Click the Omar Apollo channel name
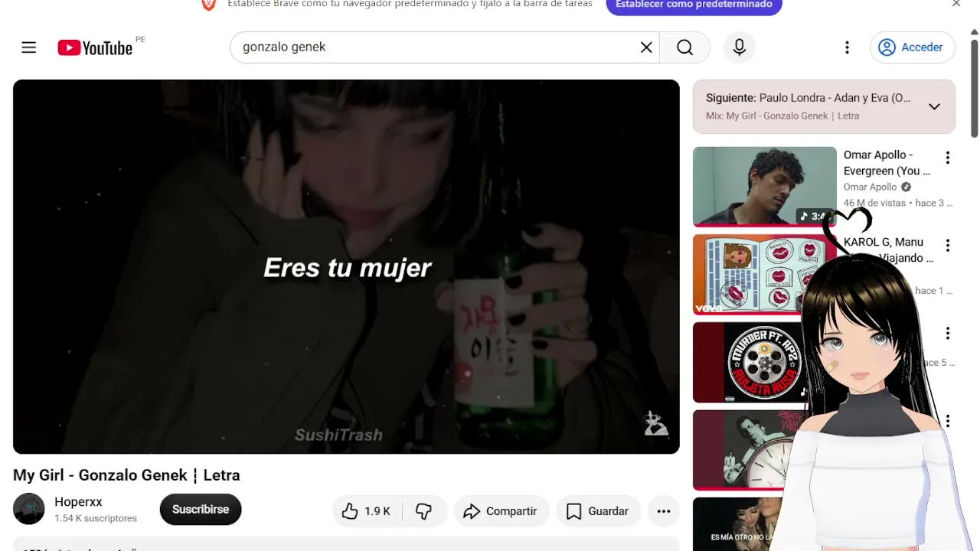This screenshot has height=551, width=980. [x=870, y=187]
